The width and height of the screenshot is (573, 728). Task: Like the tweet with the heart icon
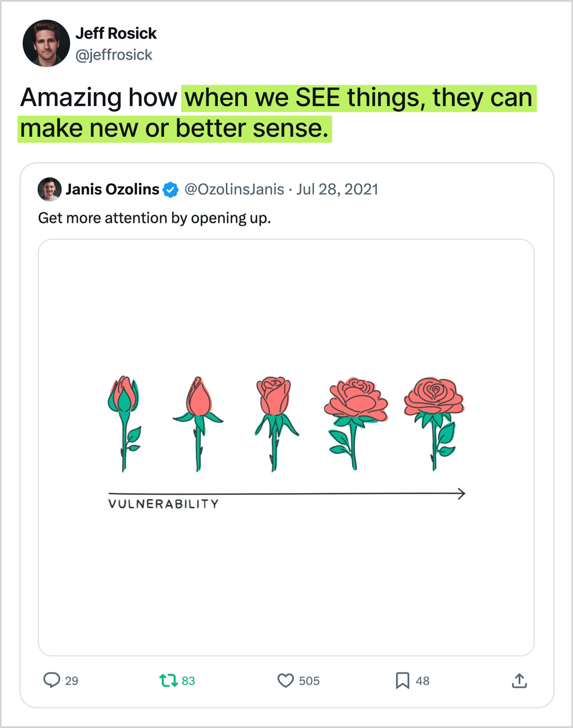(x=286, y=680)
